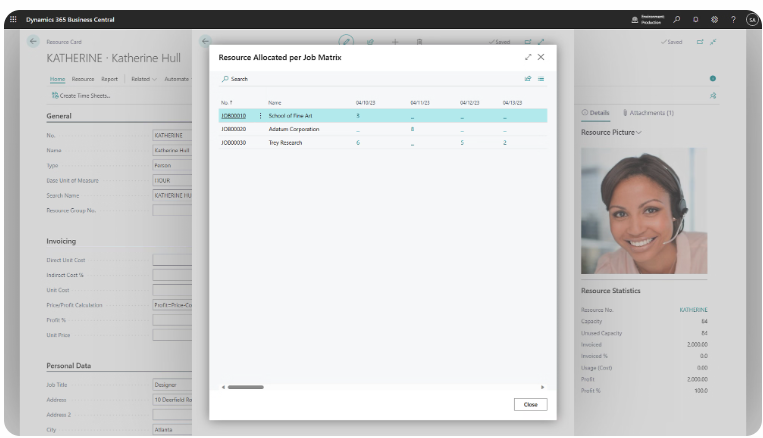763x438 pixels.
Task: Click the horizontal scrollbar thumb in dialog
Action: (x=246, y=387)
